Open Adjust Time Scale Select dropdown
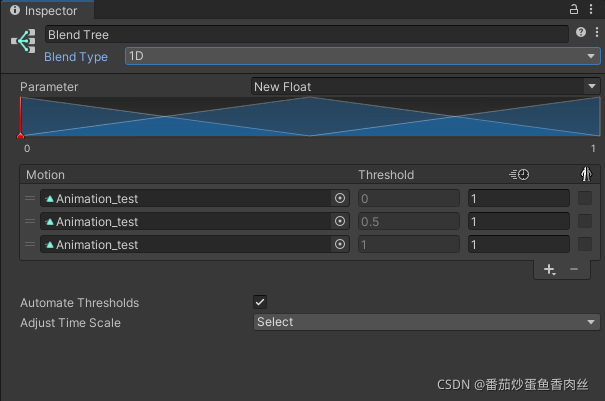The image size is (605, 401). 427,322
